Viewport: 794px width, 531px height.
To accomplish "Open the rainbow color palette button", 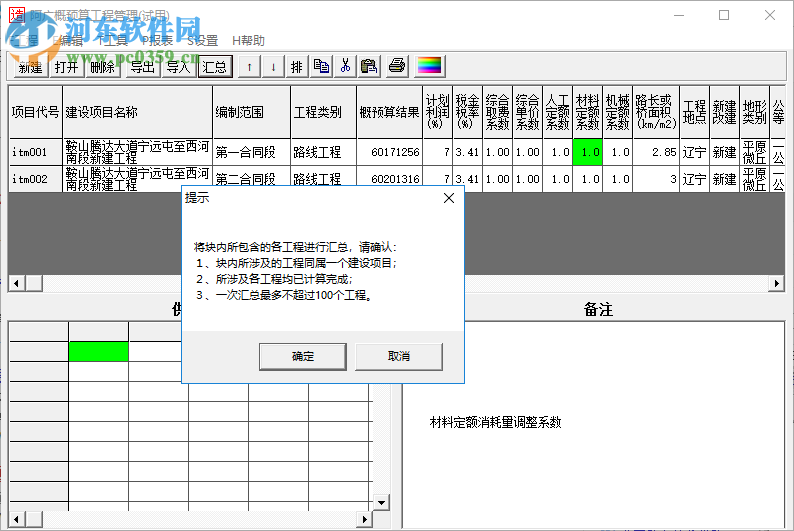I will pos(429,66).
